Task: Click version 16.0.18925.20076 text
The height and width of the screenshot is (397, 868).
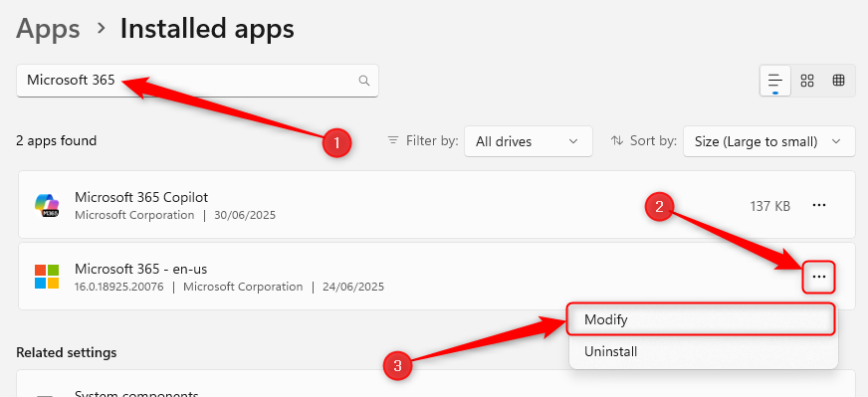Action: (x=119, y=287)
